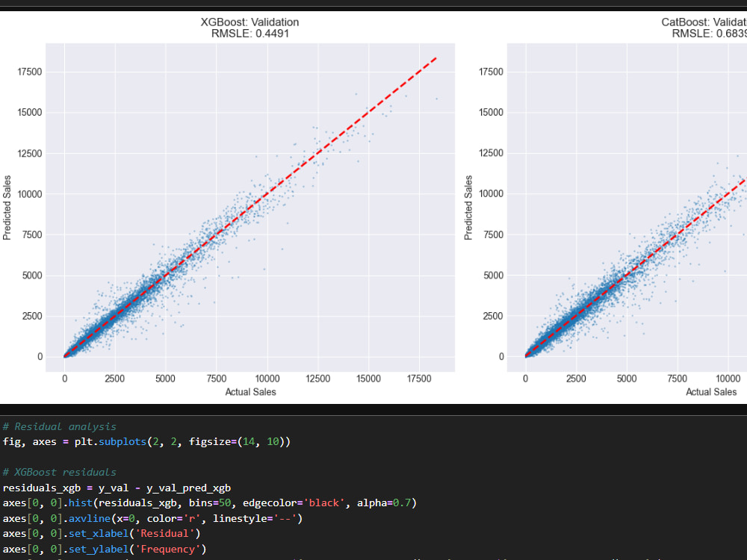Place cursor in '# XGBoost residuals' comment
Screen dimensions: 747x560
click(x=60, y=473)
